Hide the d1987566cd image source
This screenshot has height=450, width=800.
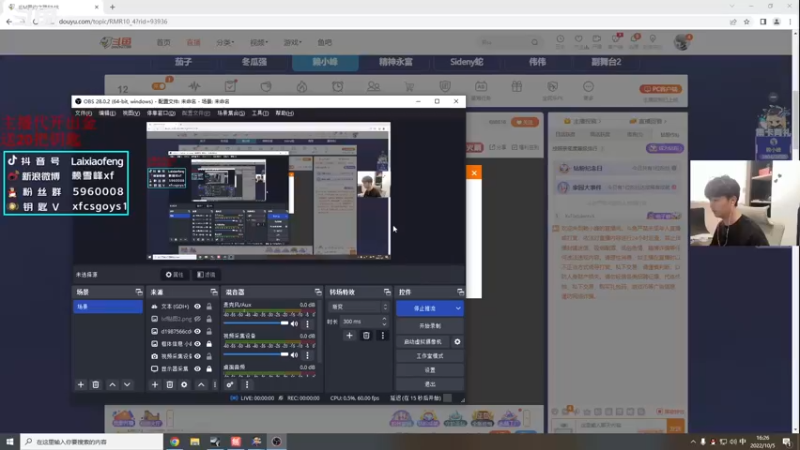[x=197, y=332]
